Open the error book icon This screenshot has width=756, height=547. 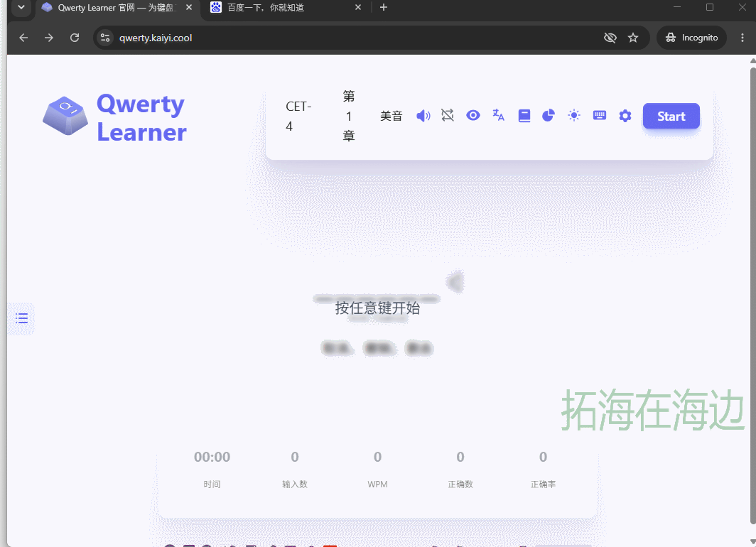(x=524, y=116)
